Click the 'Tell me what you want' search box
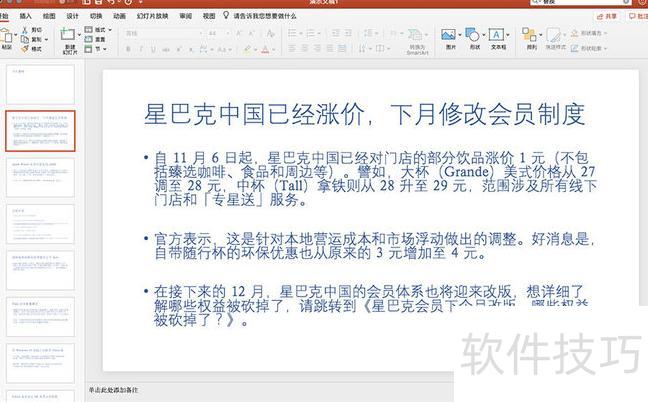 (x=260, y=16)
